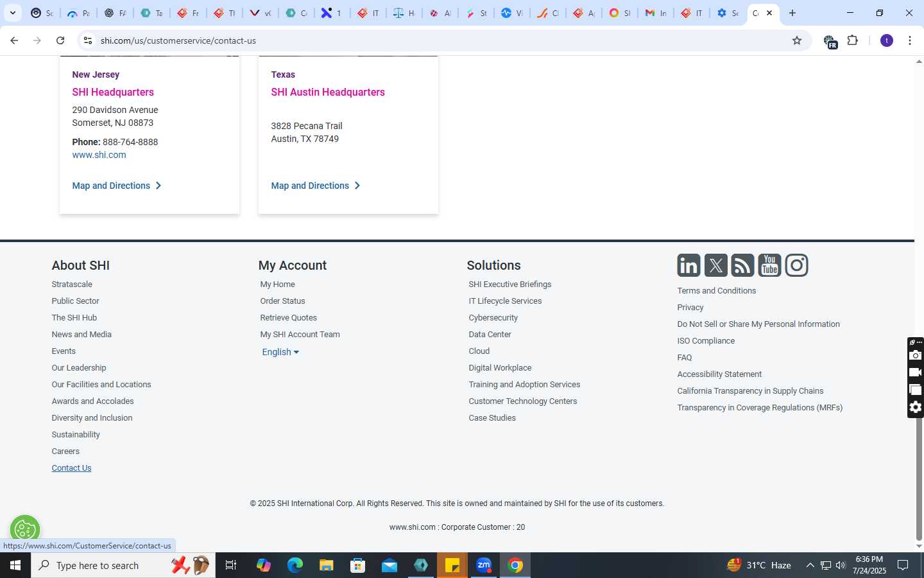Open Case Studies link
This screenshot has width=924, height=578.
point(492,418)
